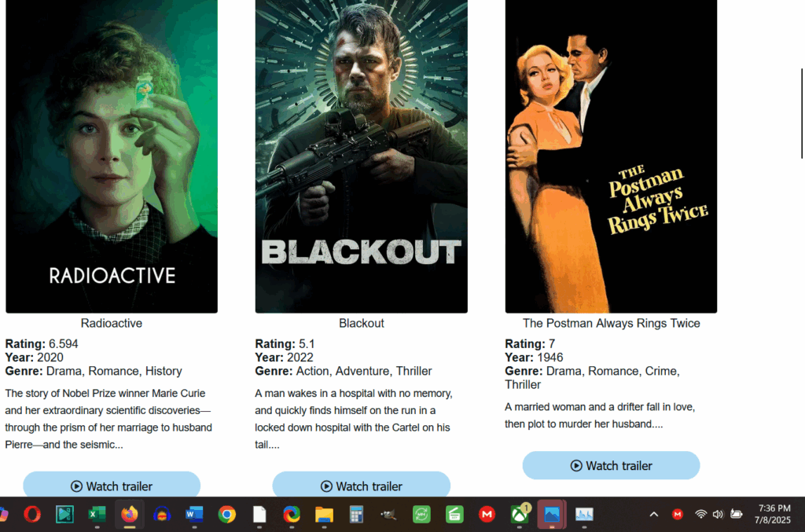The width and height of the screenshot is (805, 532).
Task: Watch The Postman Always Rings Twice trailer
Action: [x=611, y=465]
